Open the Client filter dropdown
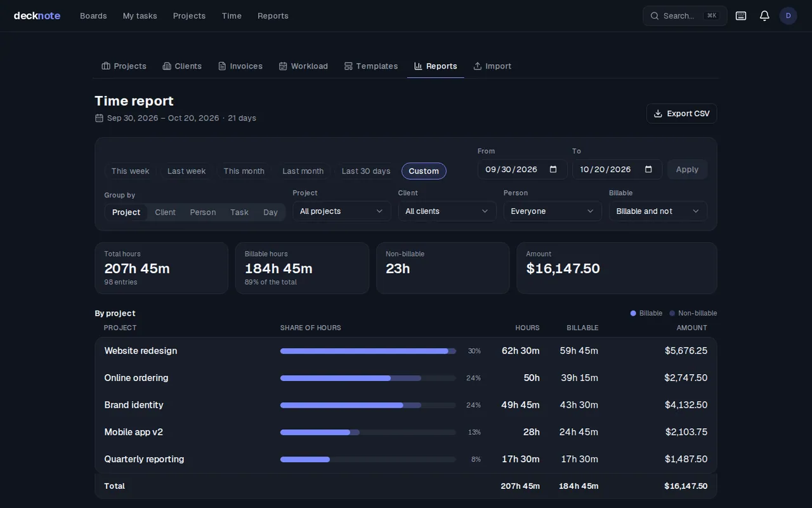 [447, 211]
